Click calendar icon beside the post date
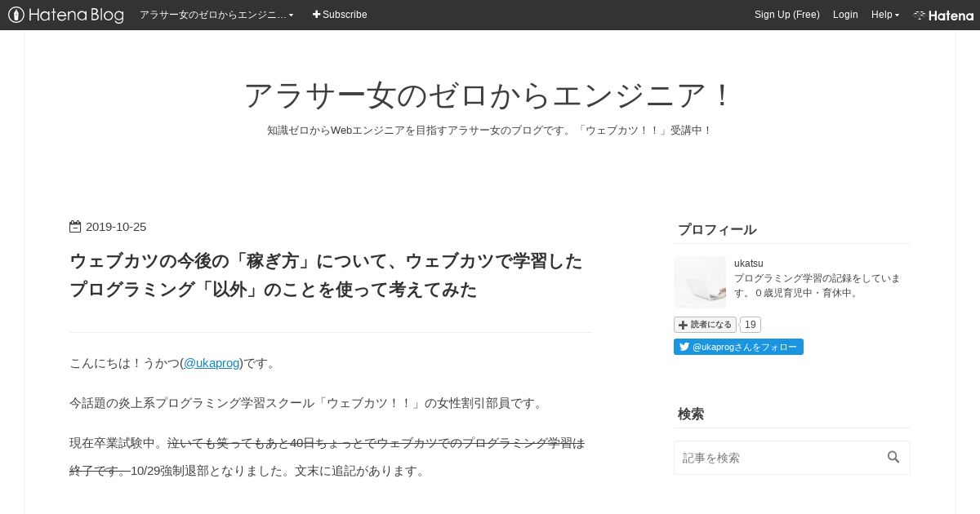Viewport: 980px width, 514px height. tap(75, 227)
